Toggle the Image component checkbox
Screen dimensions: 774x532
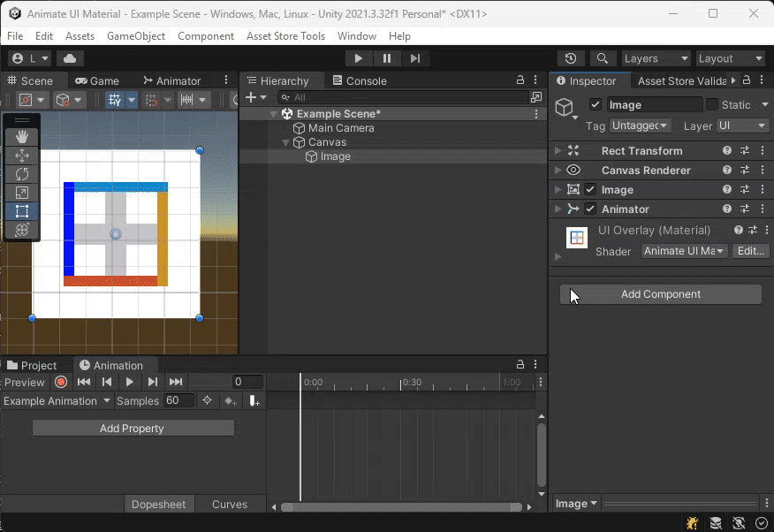[590, 189]
